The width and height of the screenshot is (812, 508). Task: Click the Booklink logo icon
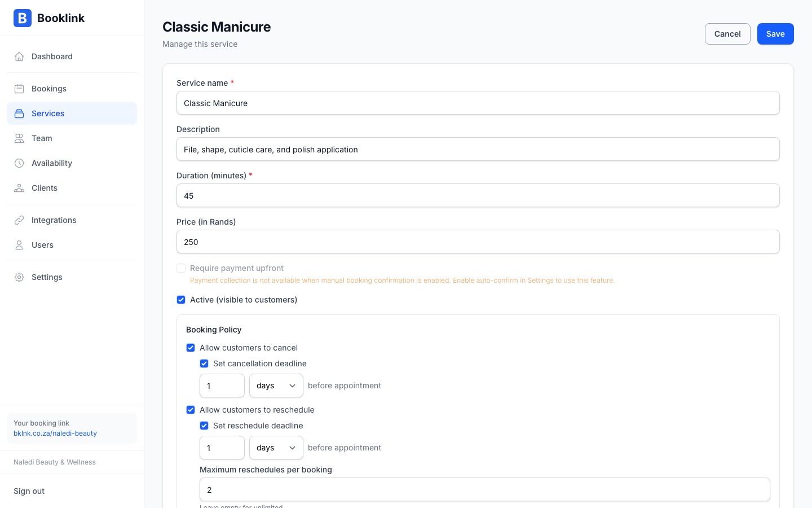pos(22,18)
